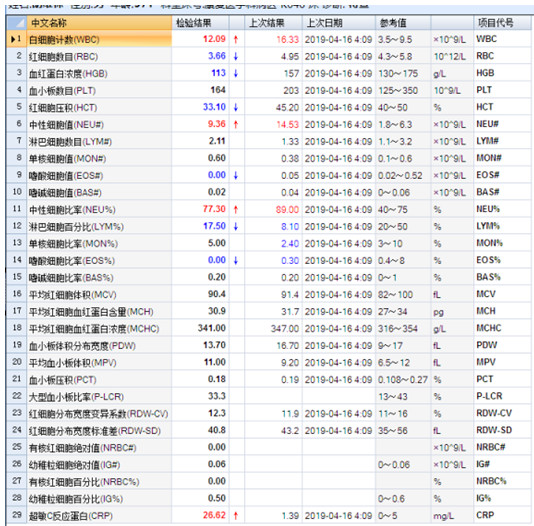Click the blue down arrow in RBC row
534x526 pixels.
coord(236,57)
